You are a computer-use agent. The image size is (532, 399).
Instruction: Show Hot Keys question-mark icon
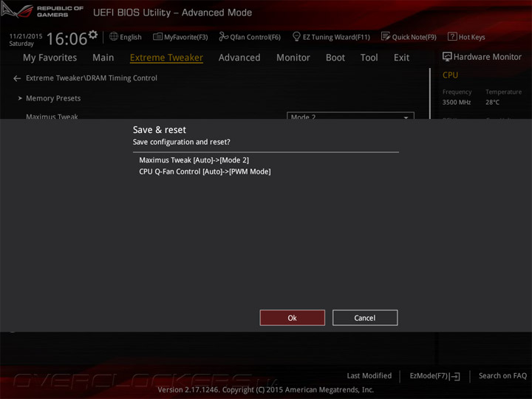coord(452,36)
